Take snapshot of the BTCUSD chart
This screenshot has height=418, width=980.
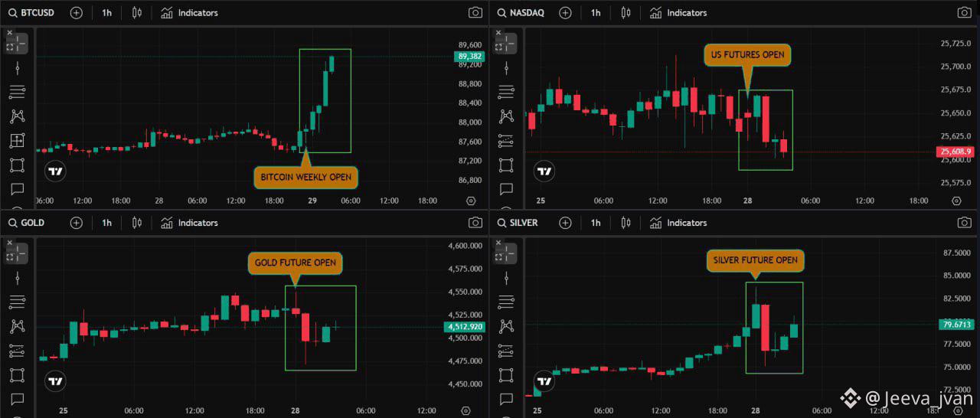click(x=475, y=13)
